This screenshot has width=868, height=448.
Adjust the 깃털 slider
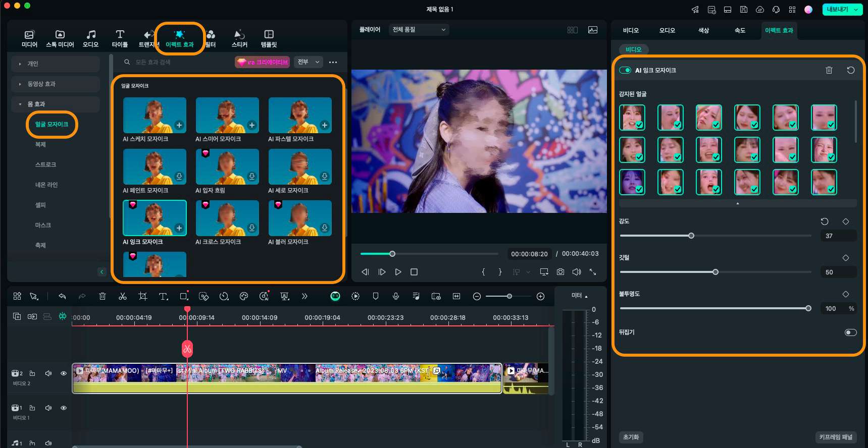(x=715, y=272)
